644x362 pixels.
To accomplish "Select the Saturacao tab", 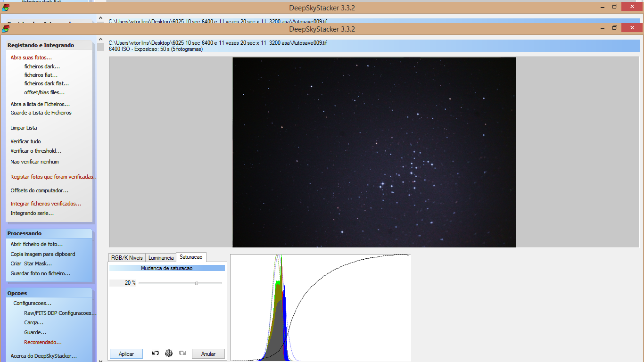I will point(191,257).
